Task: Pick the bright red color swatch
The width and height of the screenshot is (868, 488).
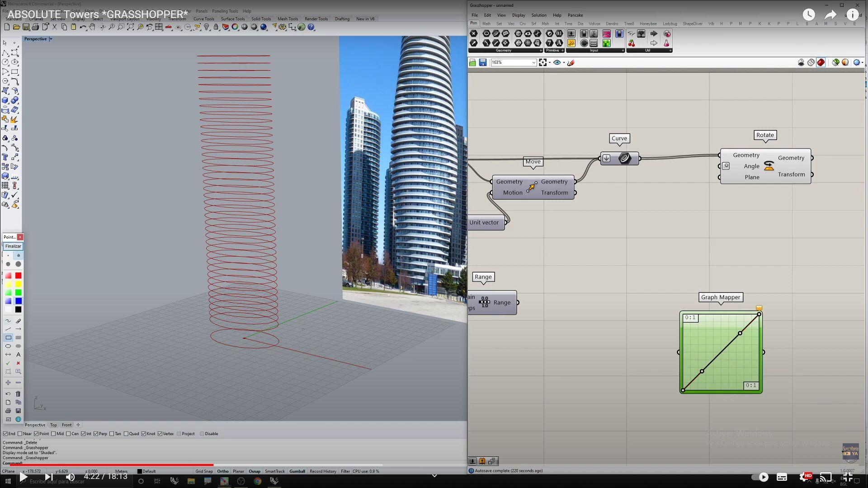Action: point(18,276)
